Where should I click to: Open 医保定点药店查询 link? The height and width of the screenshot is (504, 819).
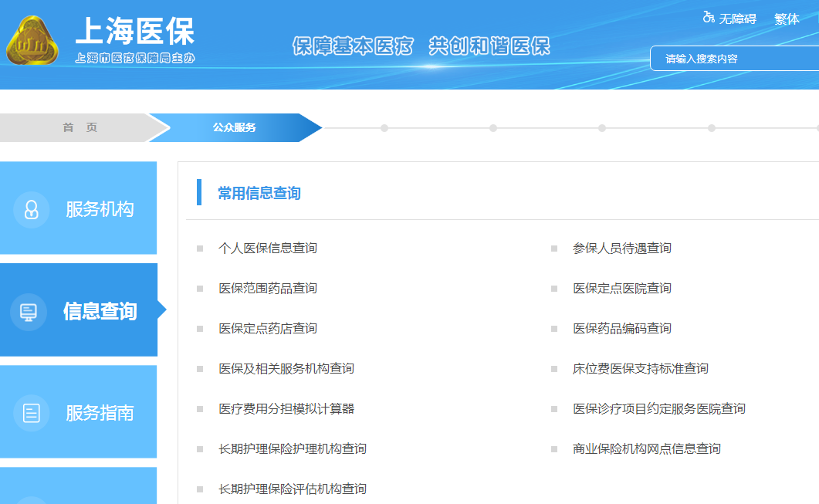tap(267, 329)
